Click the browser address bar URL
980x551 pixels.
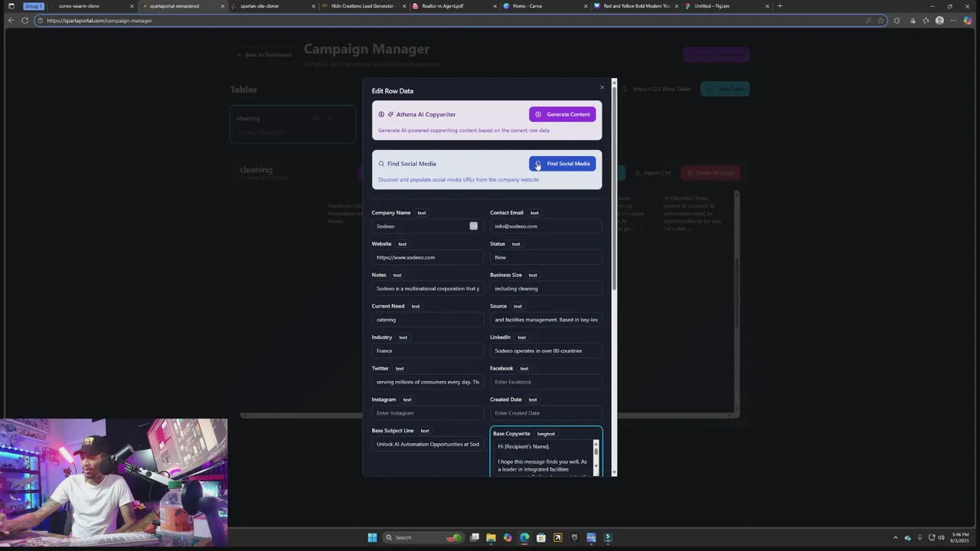100,21
